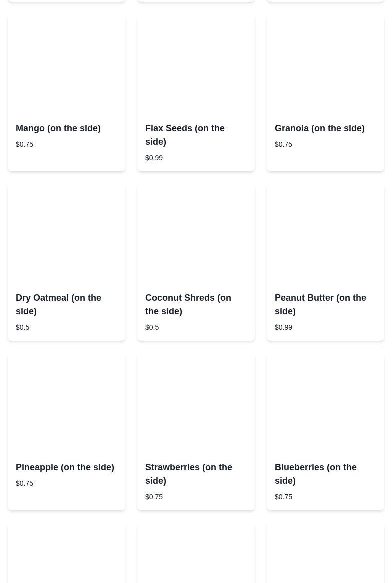Screen dimensions: 392x583
Task: Click the Coconut Shreds card image area
Action: click(x=196, y=234)
